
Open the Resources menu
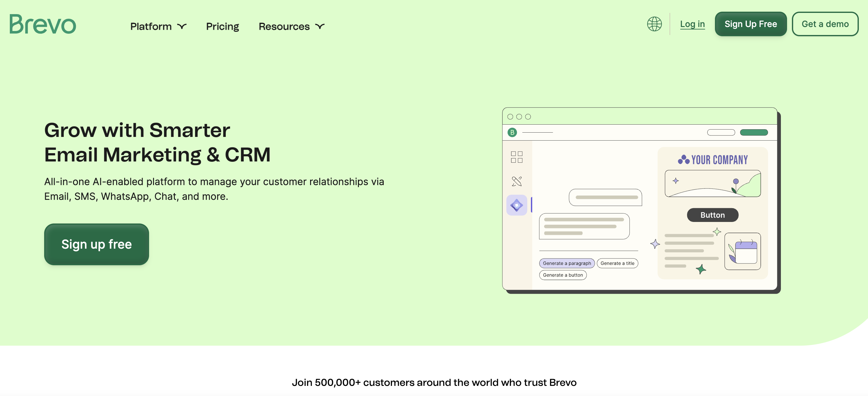(x=284, y=26)
